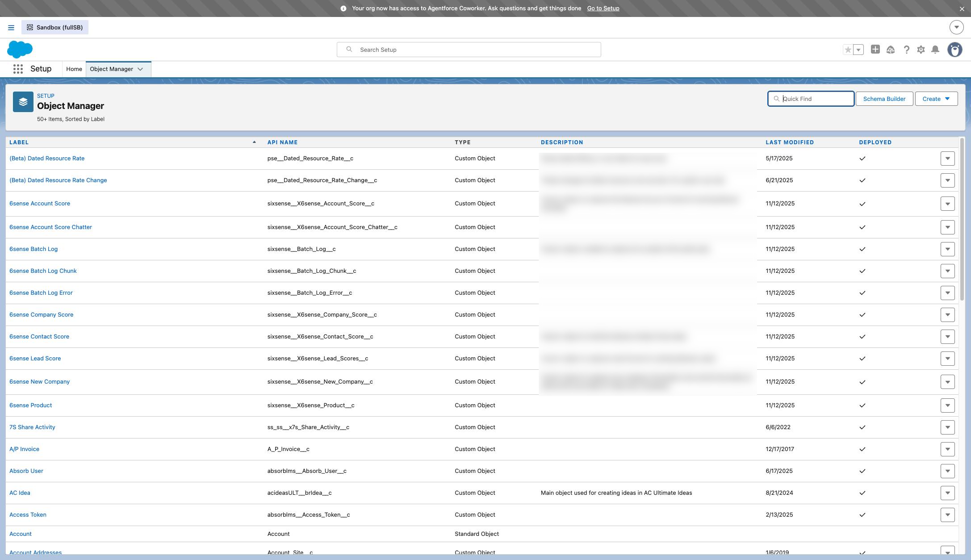Image resolution: width=971 pixels, height=560 pixels.
Task: Open the 6sense Contact Score object
Action: [x=39, y=337]
